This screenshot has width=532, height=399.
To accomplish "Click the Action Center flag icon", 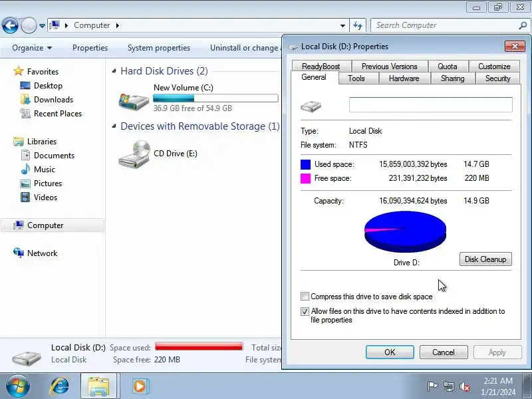I will pos(432,386).
